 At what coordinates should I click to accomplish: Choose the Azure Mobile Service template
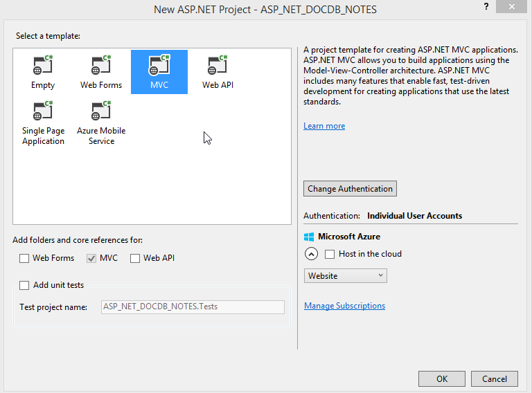click(101, 123)
